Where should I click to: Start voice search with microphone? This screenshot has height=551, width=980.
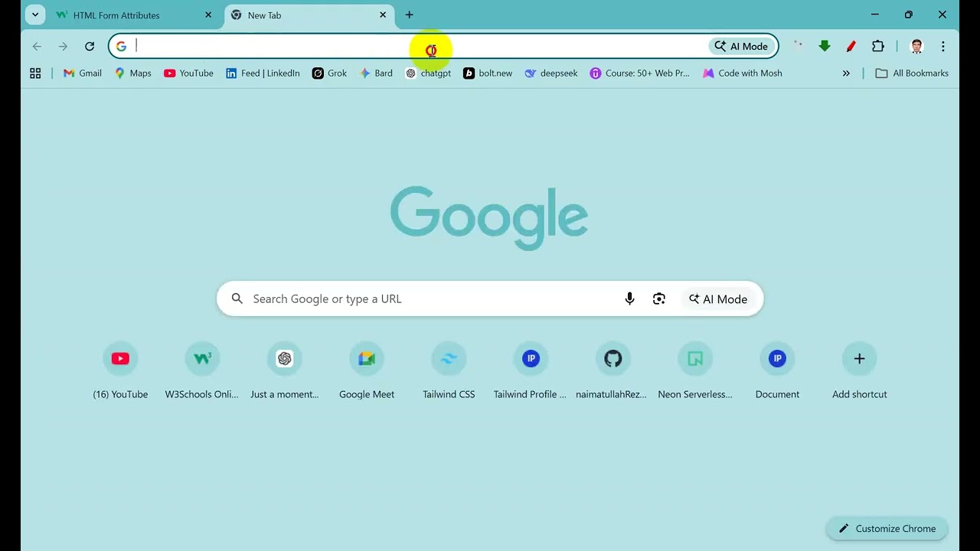tap(629, 299)
